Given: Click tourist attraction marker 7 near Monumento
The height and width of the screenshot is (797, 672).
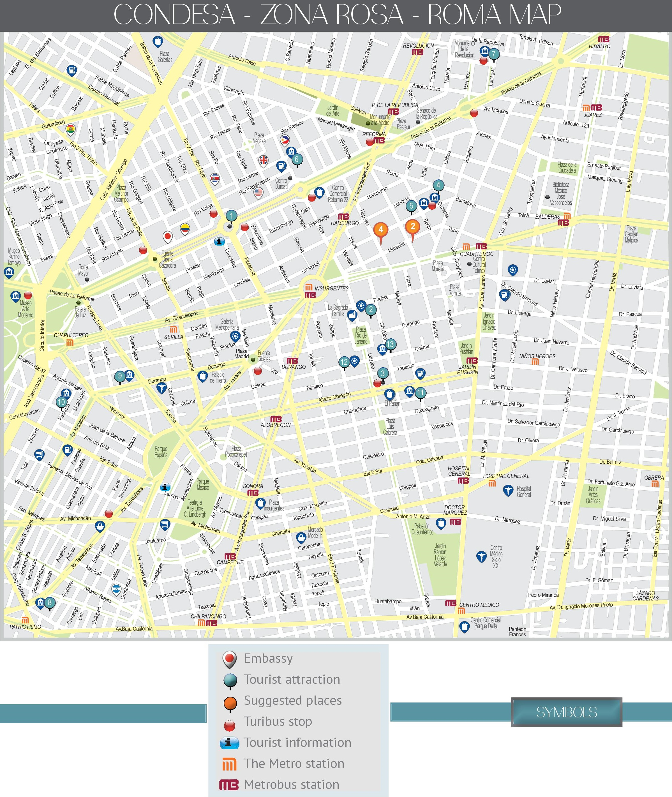Looking at the screenshot, I should tap(493, 54).
